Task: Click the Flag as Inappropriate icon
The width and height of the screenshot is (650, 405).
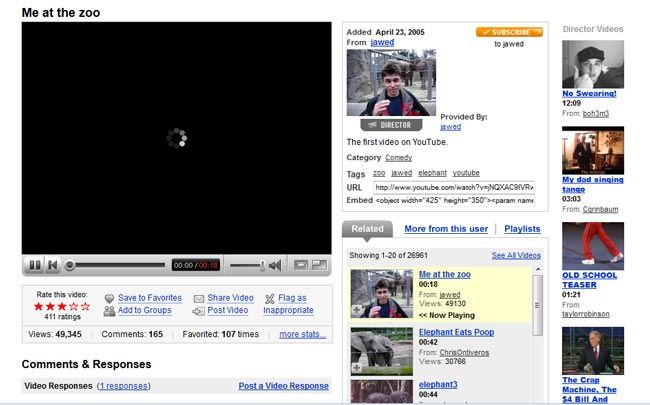Action: point(270,298)
